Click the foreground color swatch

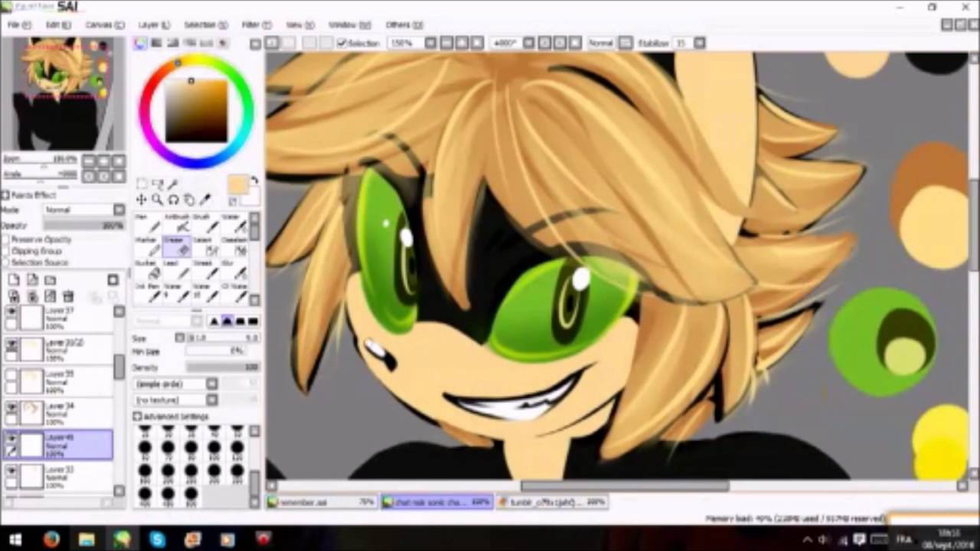(237, 184)
